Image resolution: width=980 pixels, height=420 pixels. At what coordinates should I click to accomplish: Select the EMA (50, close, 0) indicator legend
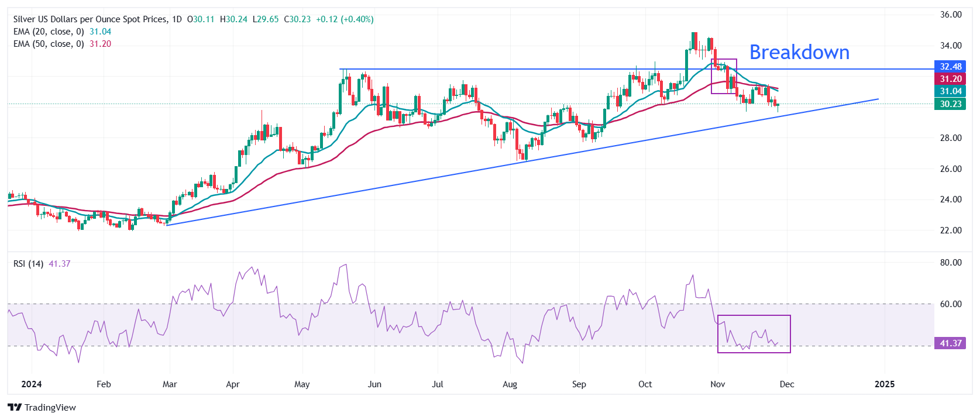coord(49,44)
